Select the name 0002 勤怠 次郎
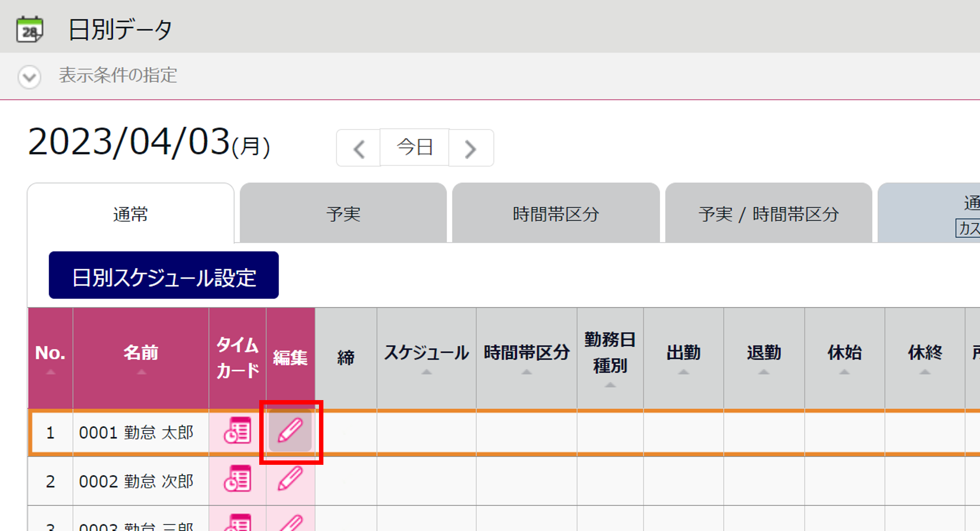 [136, 481]
